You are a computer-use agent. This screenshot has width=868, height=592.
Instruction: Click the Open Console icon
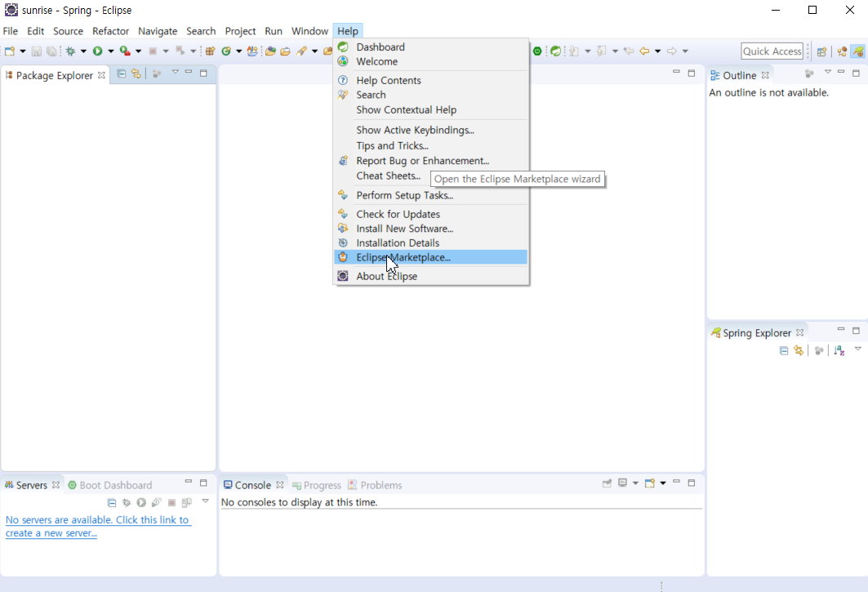pos(650,483)
